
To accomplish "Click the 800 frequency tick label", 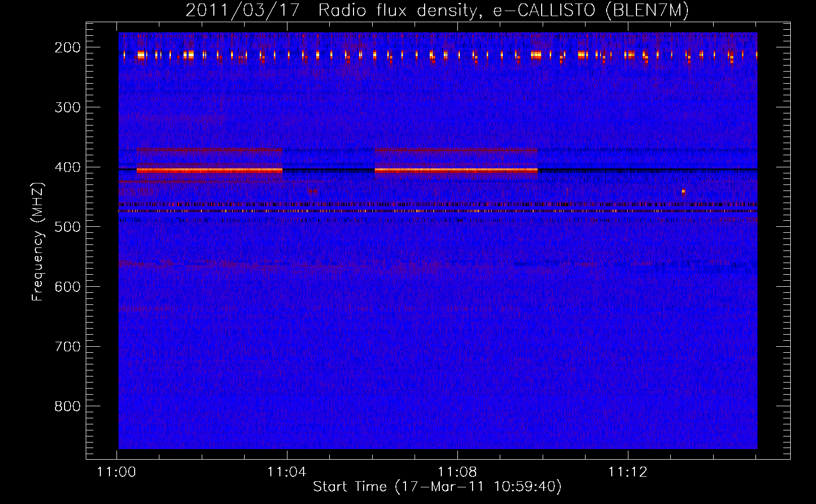I will click(68, 406).
